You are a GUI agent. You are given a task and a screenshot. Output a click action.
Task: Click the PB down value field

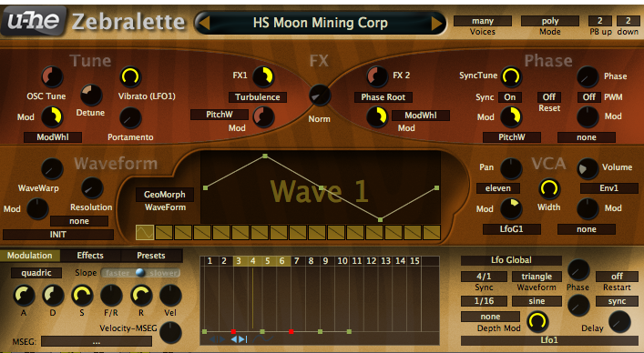point(628,21)
